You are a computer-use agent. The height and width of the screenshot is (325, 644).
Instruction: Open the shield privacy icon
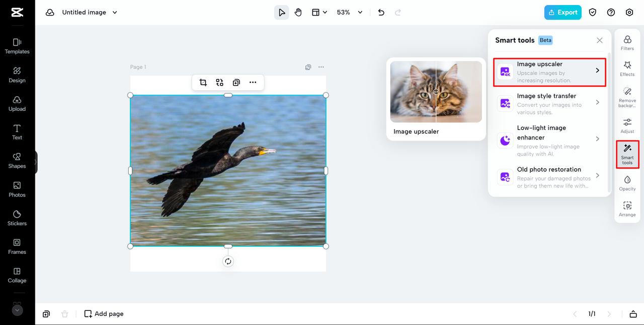pyautogui.click(x=593, y=12)
